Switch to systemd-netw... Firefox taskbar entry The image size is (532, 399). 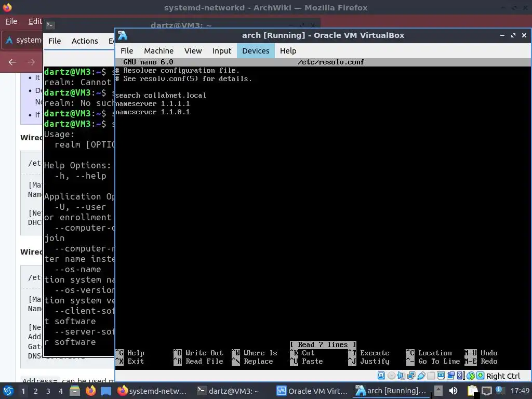152,391
